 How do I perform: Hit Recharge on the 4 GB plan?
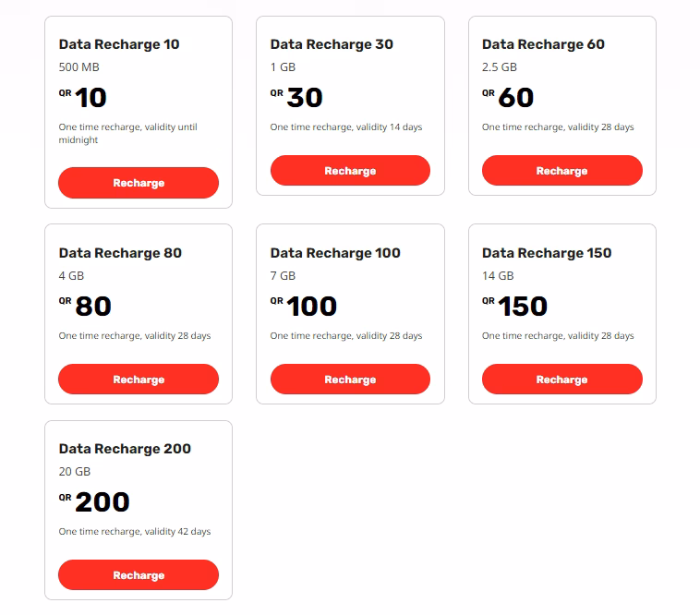click(139, 380)
